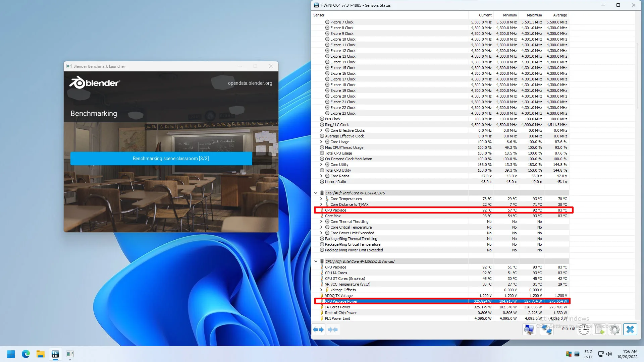The width and height of the screenshot is (644, 362).
Task: Click the Bus Clock sensor icon
Action: click(322, 119)
